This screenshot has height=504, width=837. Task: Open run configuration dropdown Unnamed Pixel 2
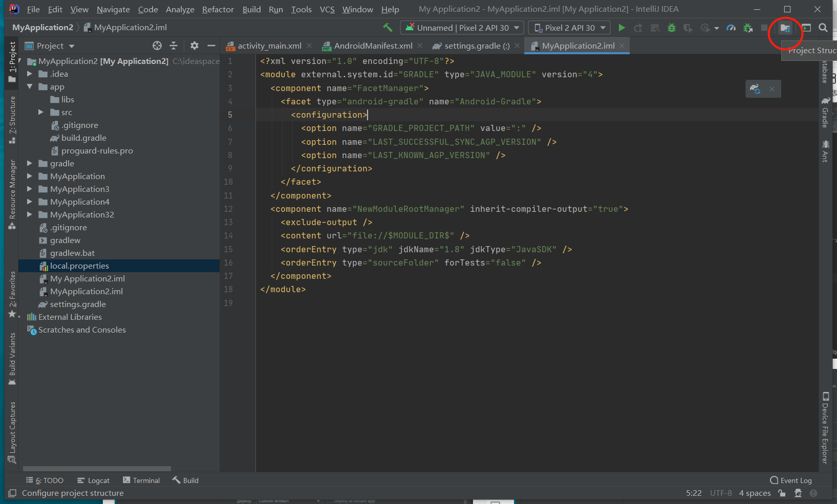click(x=462, y=28)
